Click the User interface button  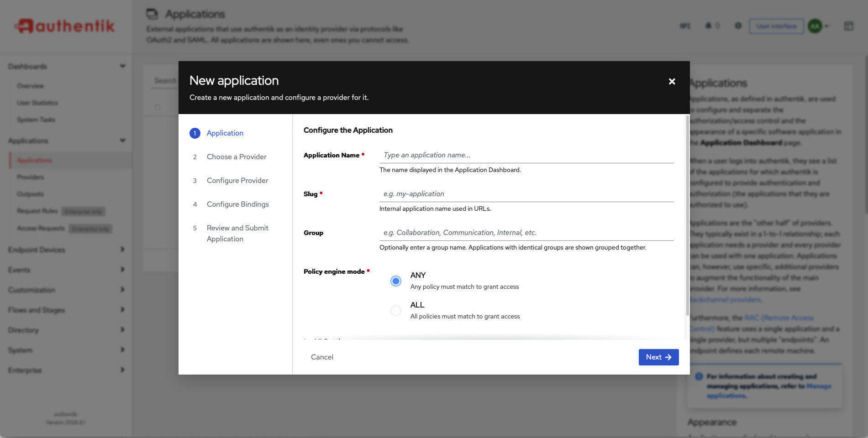click(776, 26)
